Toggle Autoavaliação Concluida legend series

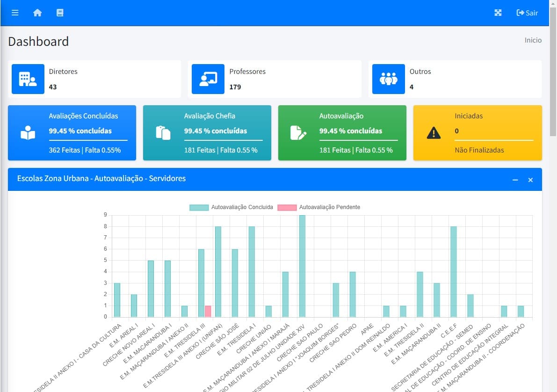pyautogui.click(x=231, y=207)
